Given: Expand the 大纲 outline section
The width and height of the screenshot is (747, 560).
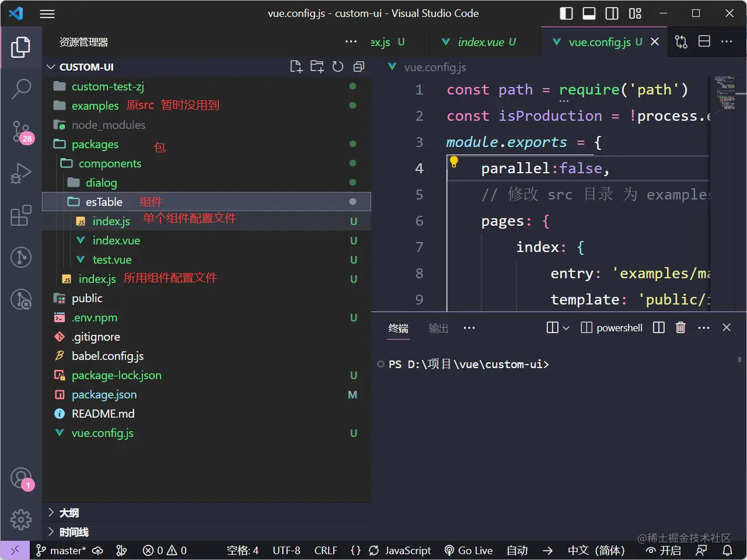Looking at the screenshot, I should point(69,513).
